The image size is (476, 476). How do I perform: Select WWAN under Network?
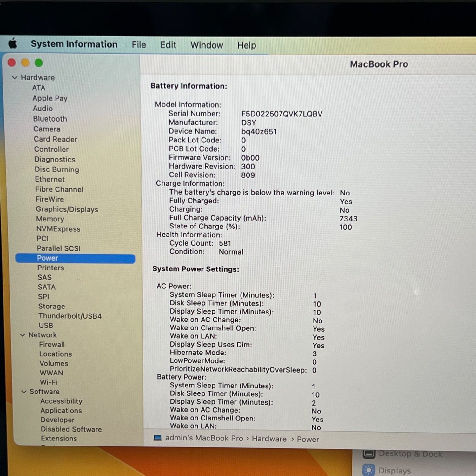pyautogui.click(x=51, y=373)
